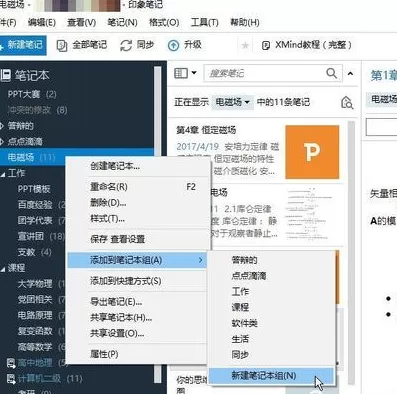Select the 团学代表 notebook
Image resolution: width=397 pixels, height=394 pixels.
(35, 220)
